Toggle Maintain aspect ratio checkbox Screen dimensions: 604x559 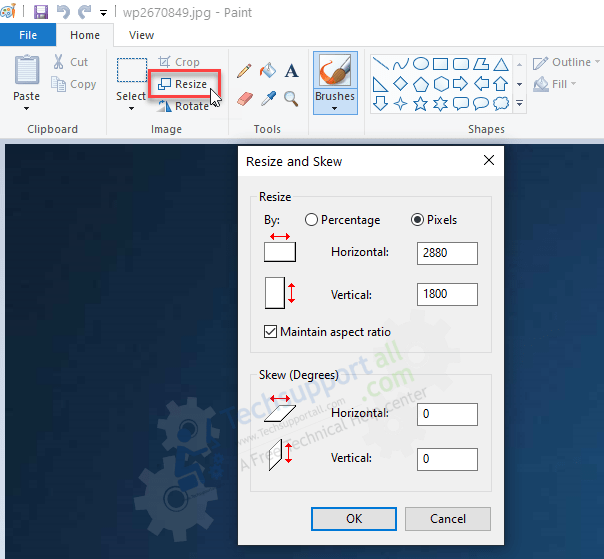tap(270, 331)
